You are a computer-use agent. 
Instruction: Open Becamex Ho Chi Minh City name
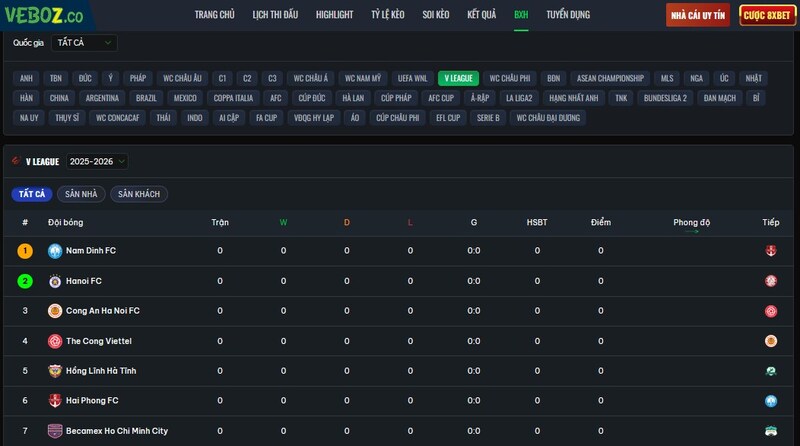tap(117, 431)
